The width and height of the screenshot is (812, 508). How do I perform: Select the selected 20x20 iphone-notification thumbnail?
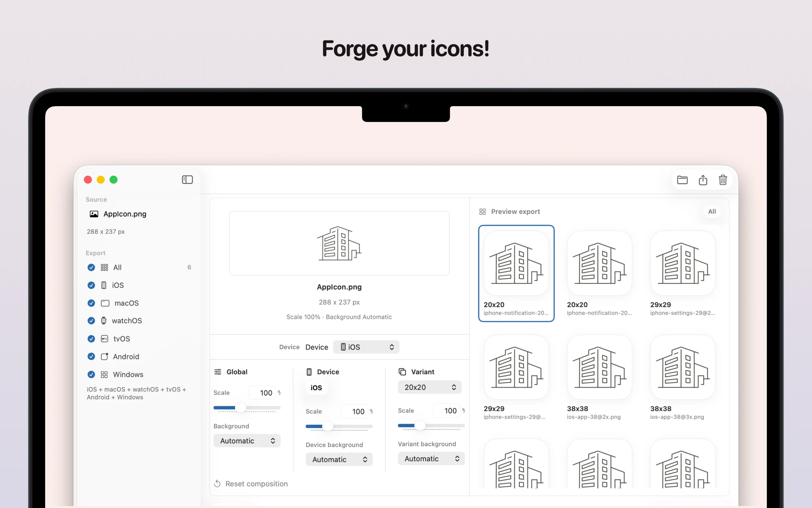click(x=516, y=274)
